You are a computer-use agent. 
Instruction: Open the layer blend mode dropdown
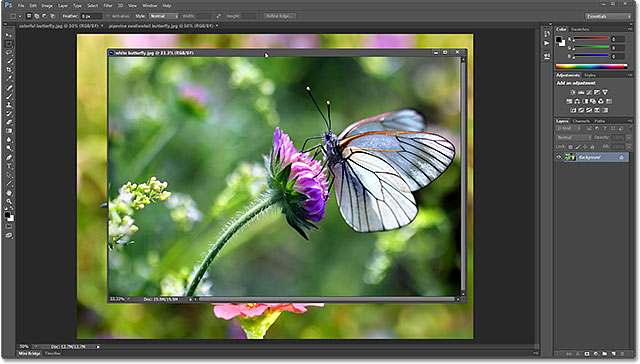pos(573,138)
